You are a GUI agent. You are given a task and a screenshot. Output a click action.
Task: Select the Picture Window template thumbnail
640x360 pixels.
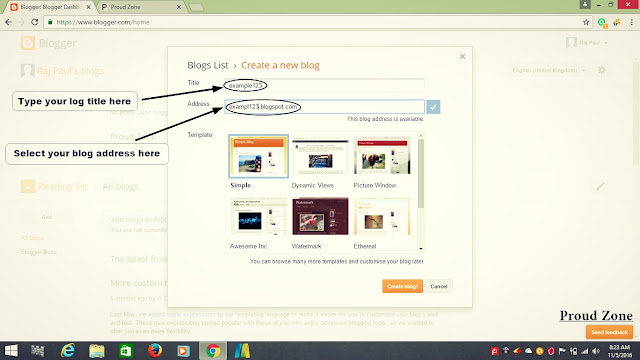click(x=382, y=156)
